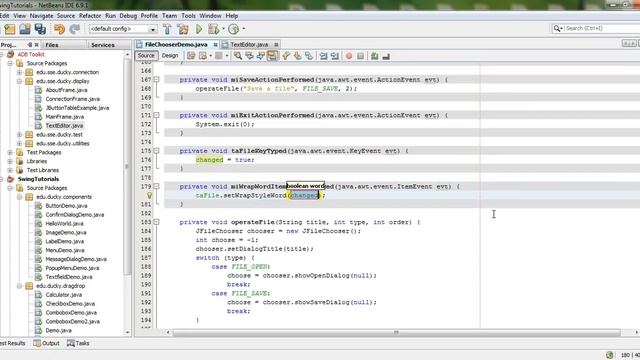640x360 pixels.
Task: Open the Output panel button
Action: [47, 343]
